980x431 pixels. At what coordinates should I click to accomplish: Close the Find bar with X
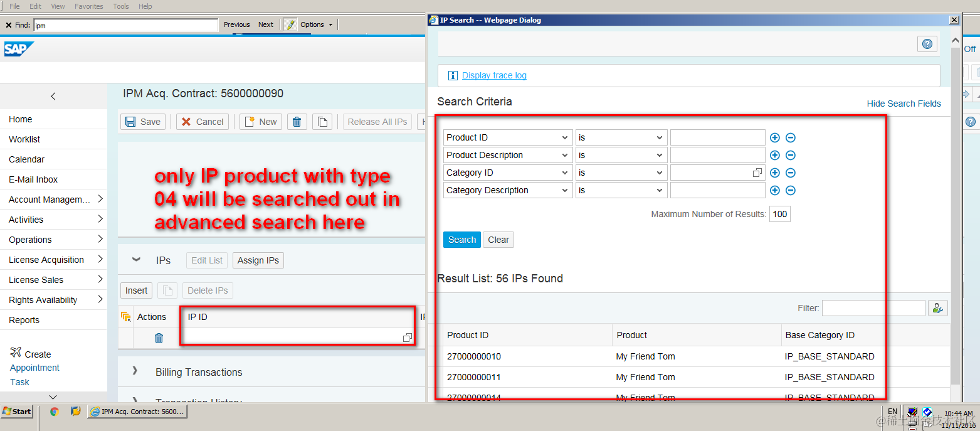[x=9, y=25]
